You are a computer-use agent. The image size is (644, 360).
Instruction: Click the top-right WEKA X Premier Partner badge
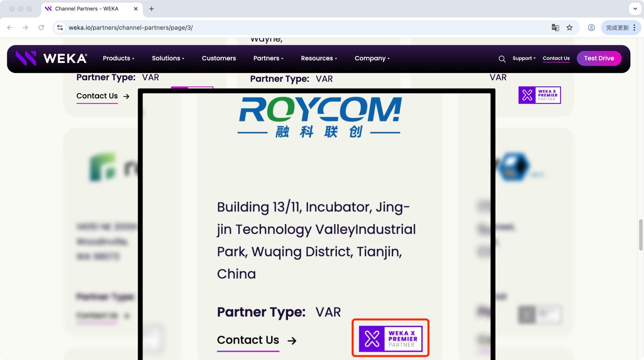[539, 95]
